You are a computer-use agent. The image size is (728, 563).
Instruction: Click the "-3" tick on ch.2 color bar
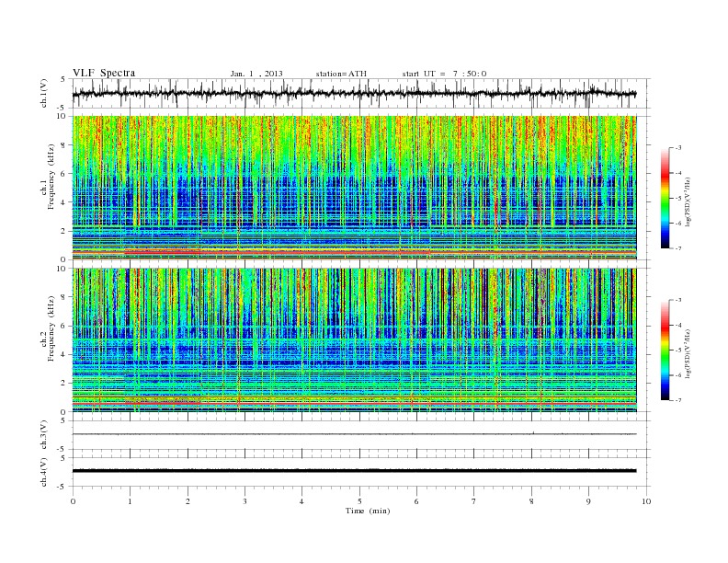coord(677,300)
